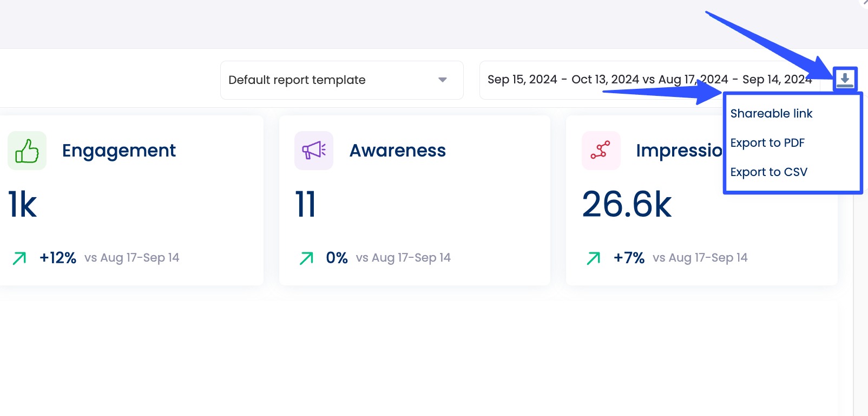Click the Awareness green trend arrow

click(306, 258)
